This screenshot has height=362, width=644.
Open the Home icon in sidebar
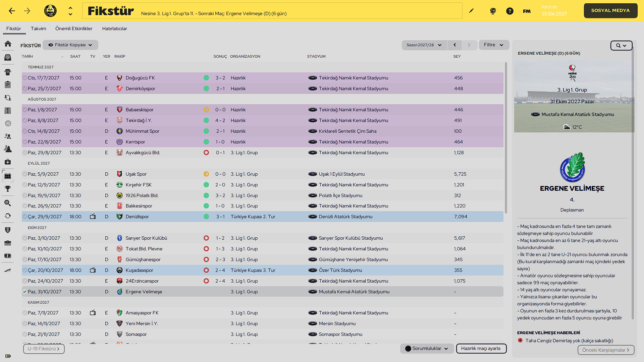pos(8,44)
